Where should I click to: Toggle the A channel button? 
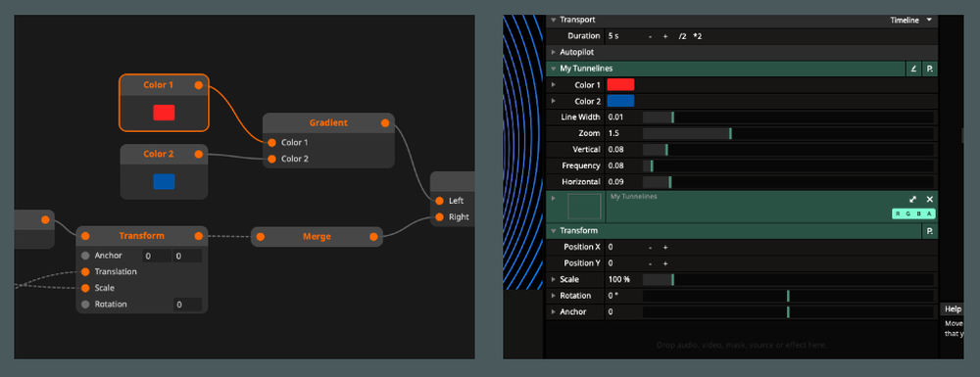[930, 214]
